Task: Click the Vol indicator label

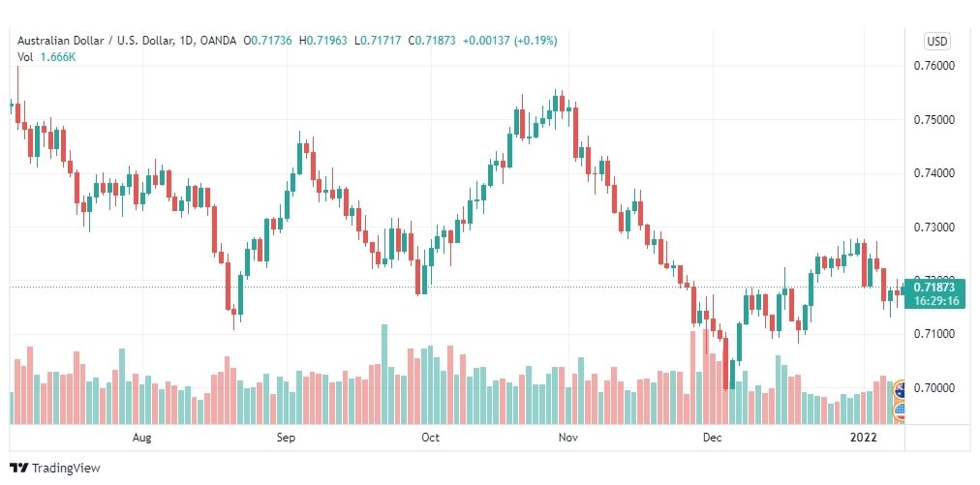Action: pyautogui.click(x=25, y=56)
